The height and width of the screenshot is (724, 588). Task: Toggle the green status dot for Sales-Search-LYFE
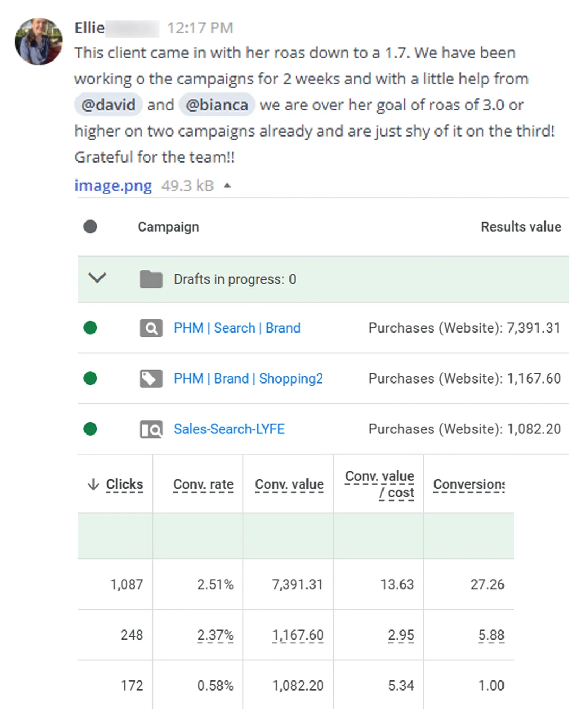click(90, 429)
